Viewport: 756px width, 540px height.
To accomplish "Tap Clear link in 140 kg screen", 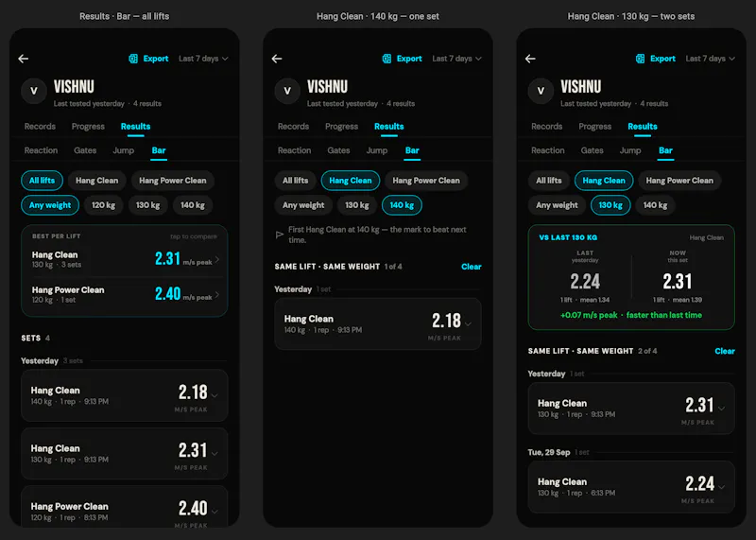I will 471,267.
